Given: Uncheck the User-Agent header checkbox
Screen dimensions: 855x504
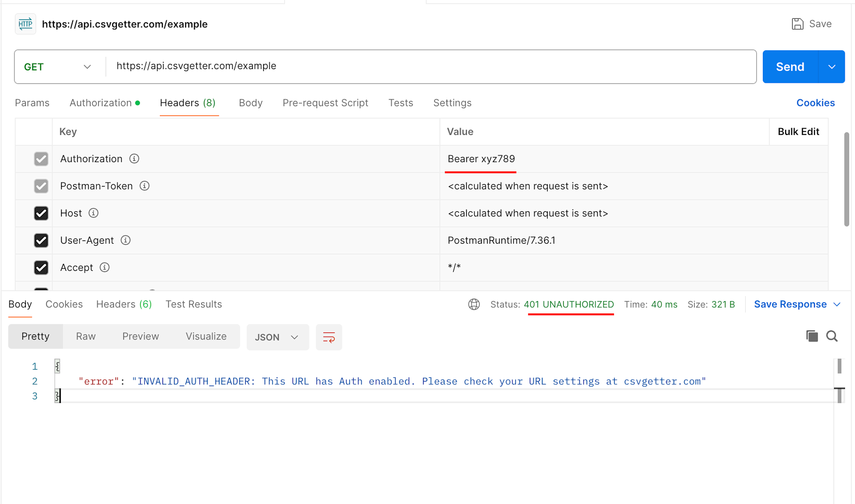Looking at the screenshot, I should pyautogui.click(x=41, y=240).
